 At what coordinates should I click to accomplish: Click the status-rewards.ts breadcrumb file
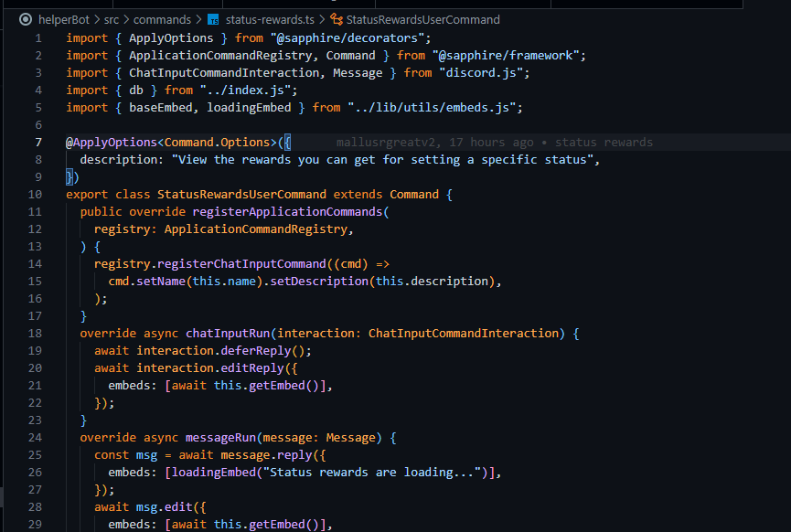(x=270, y=20)
